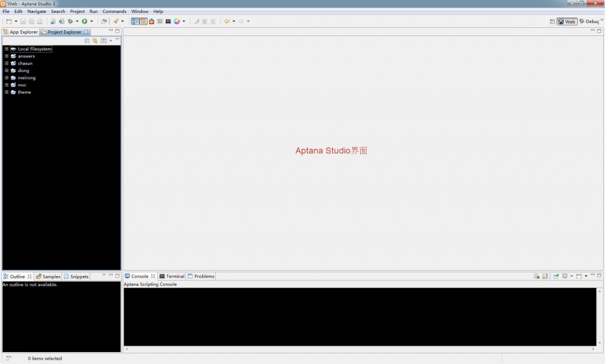Run the application with the green Run icon
The width and height of the screenshot is (605, 364).
point(84,21)
